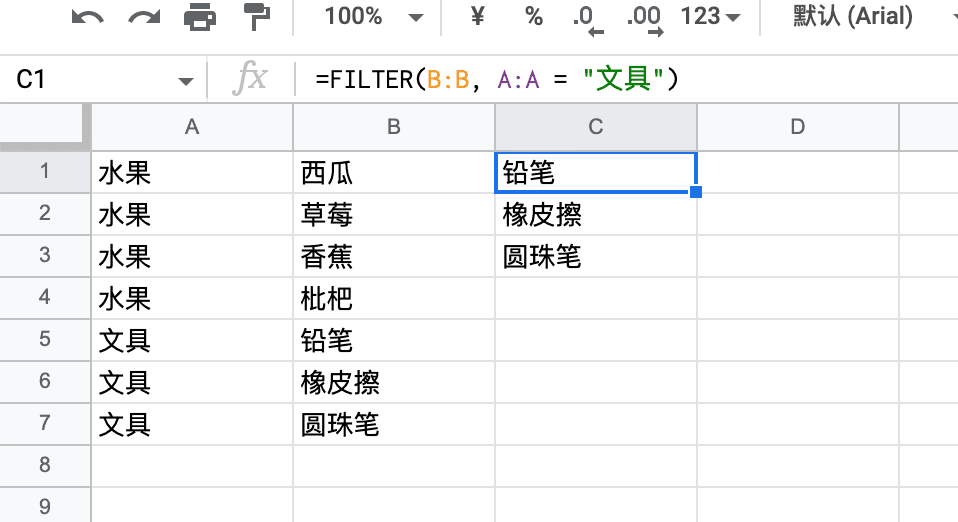The width and height of the screenshot is (958, 522).
Task: Apply percent number format
Action: (533, 17)
